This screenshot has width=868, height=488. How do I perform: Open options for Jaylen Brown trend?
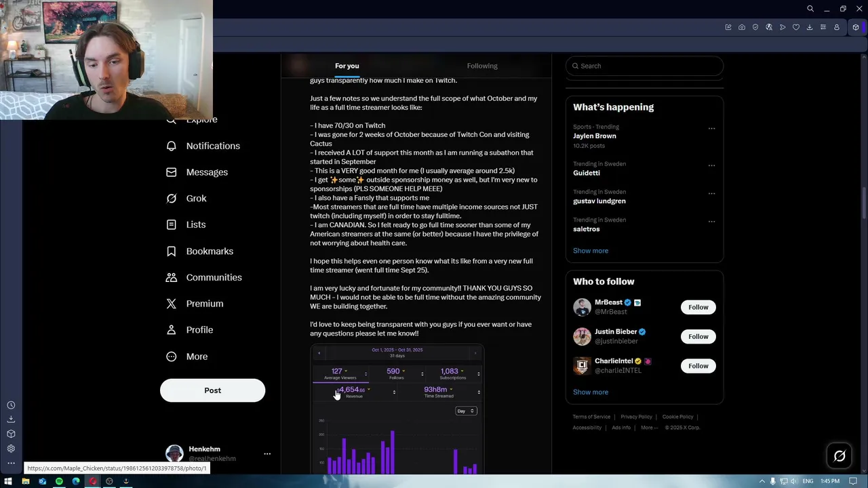click(x=711, y=128)
